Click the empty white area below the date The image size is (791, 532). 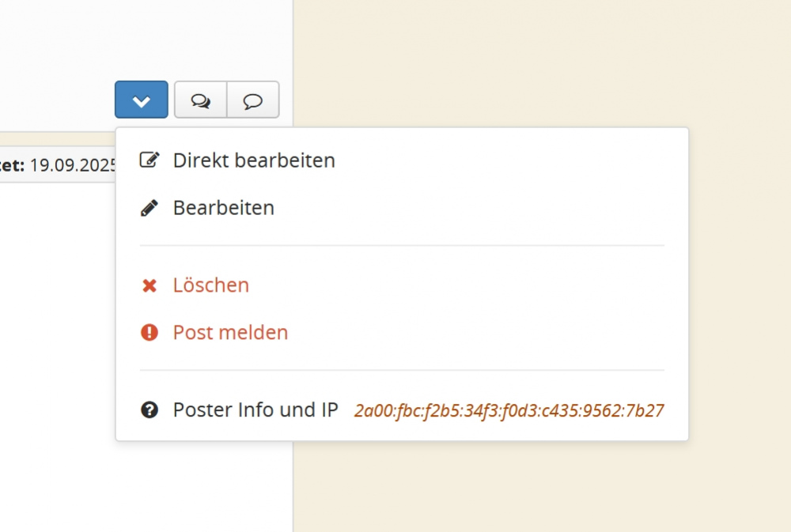click(55, 332)
